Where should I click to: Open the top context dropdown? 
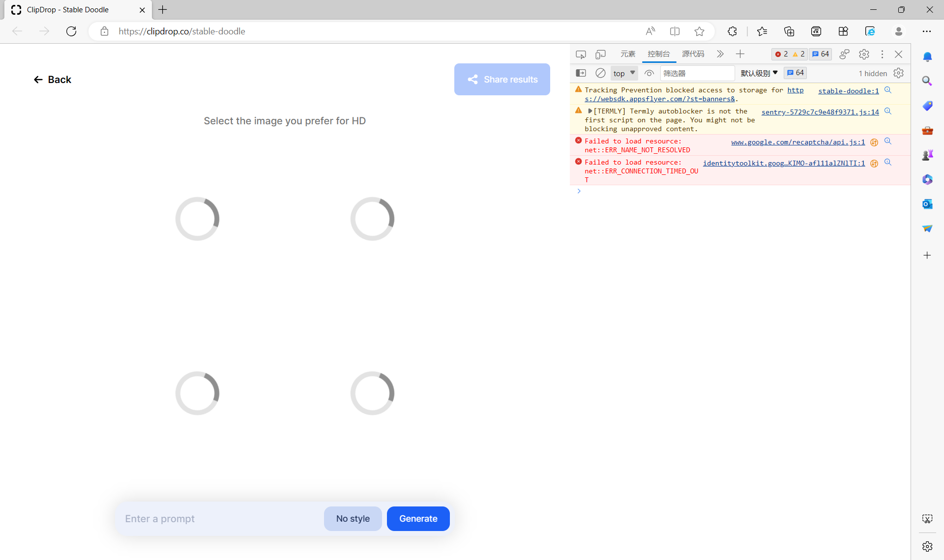624,73
